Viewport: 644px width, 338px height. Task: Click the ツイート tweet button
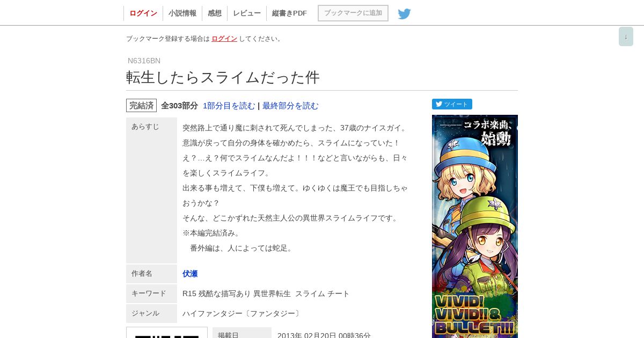coord(452,104)
